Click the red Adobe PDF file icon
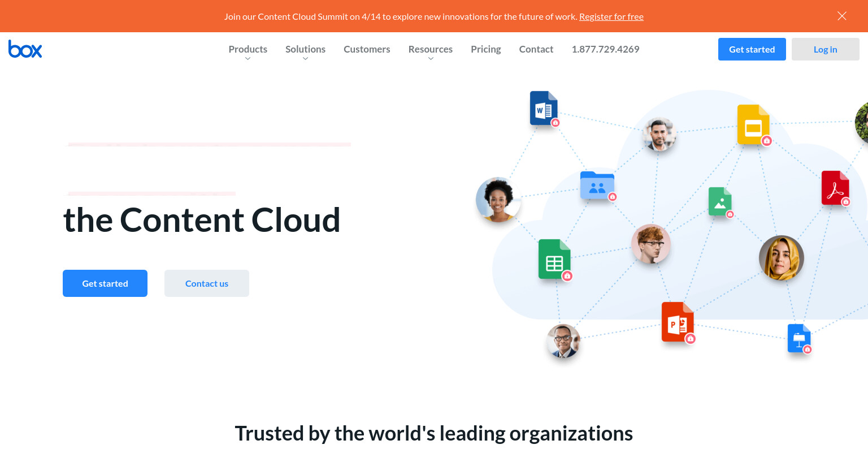 click(x=835, y=188)
